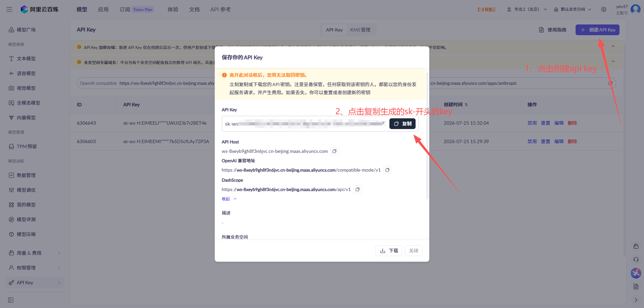644x308 pixels.
Task: Click 复制 to copy API key
Action: click(x=402, y=124)
